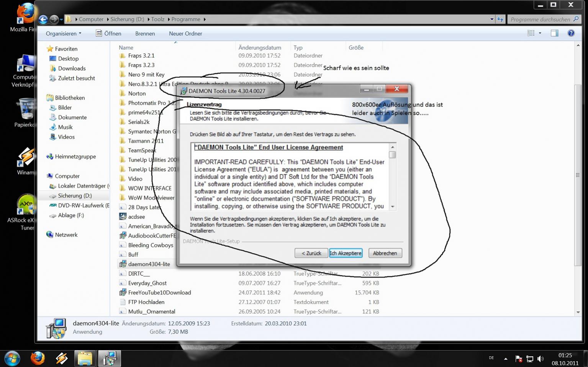This screenshot has width=588, height=367.
Task: Click the file list scrollbar down arrow
Action: 578,312
